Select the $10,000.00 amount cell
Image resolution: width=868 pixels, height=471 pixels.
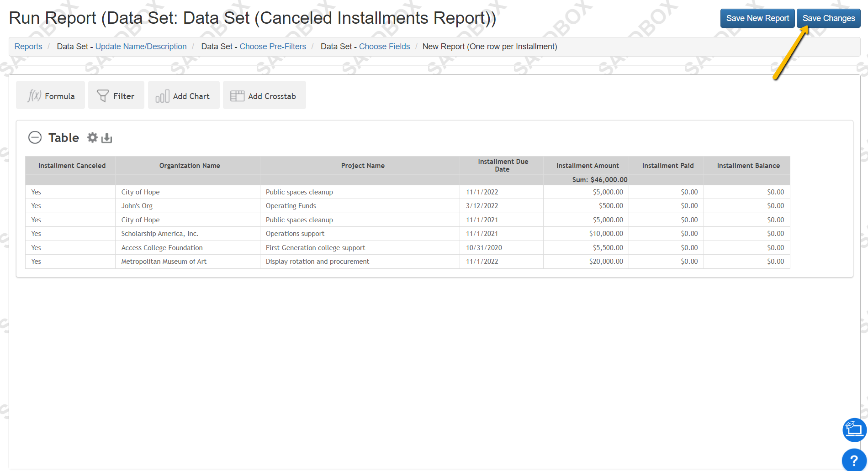586,234
